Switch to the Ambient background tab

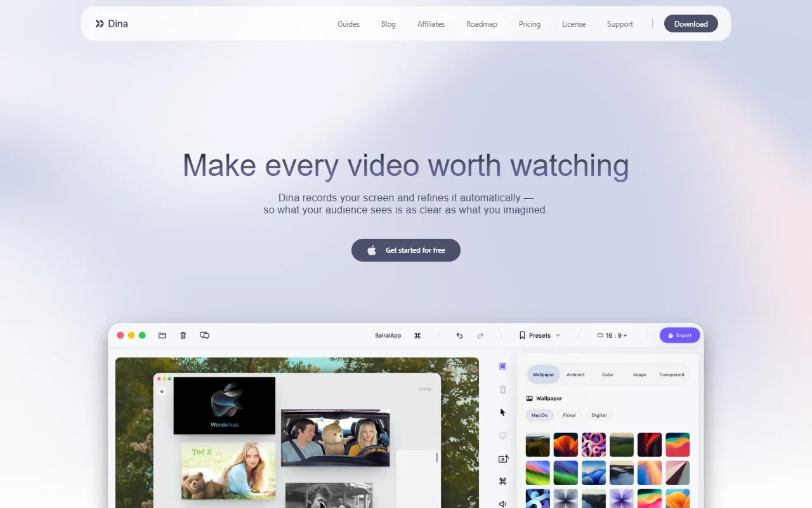575,375
